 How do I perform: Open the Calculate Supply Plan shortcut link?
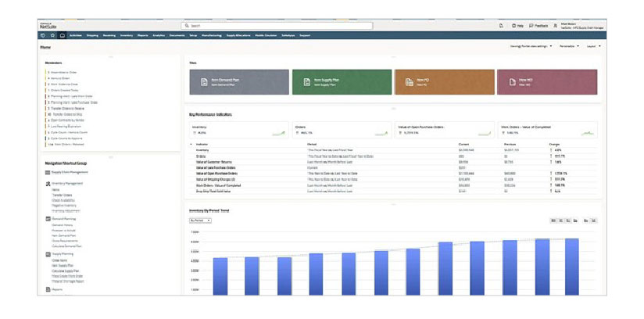pos(66,271)
